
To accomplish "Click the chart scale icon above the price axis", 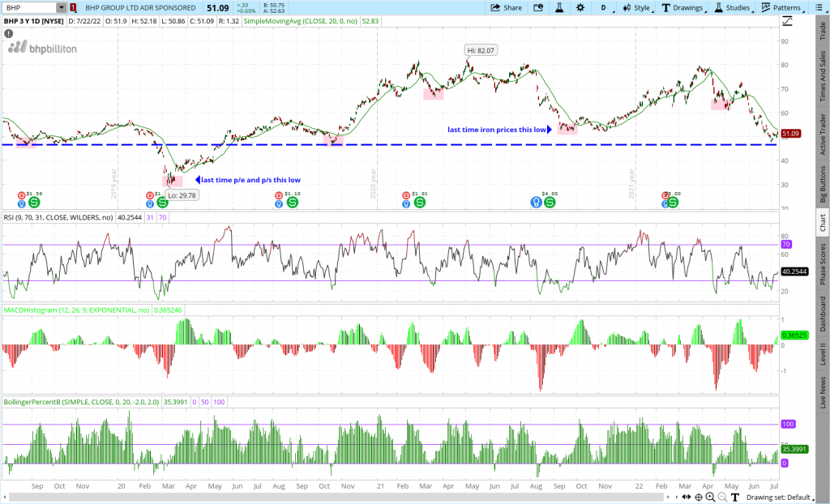I will [x=787, y=21].
